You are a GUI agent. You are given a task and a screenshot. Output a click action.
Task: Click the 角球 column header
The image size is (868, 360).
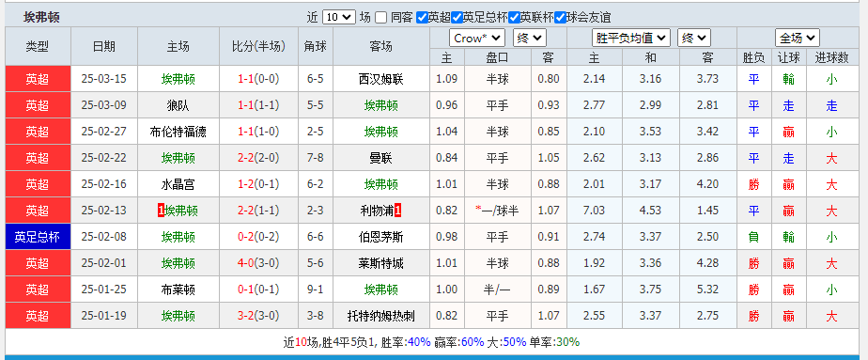pyautogui.click(x=315, y=46)
